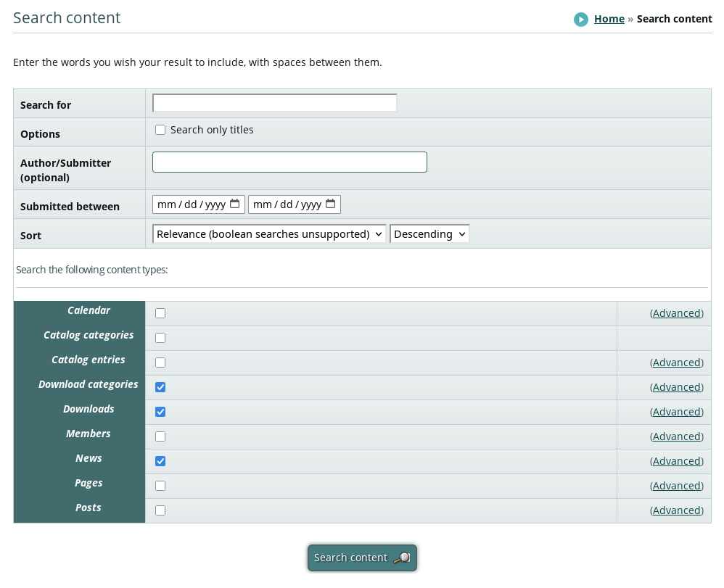Check the Calendar content type checkbox
Image resolution: width=724 pixels, height=588 pixels.
(160, 313)
